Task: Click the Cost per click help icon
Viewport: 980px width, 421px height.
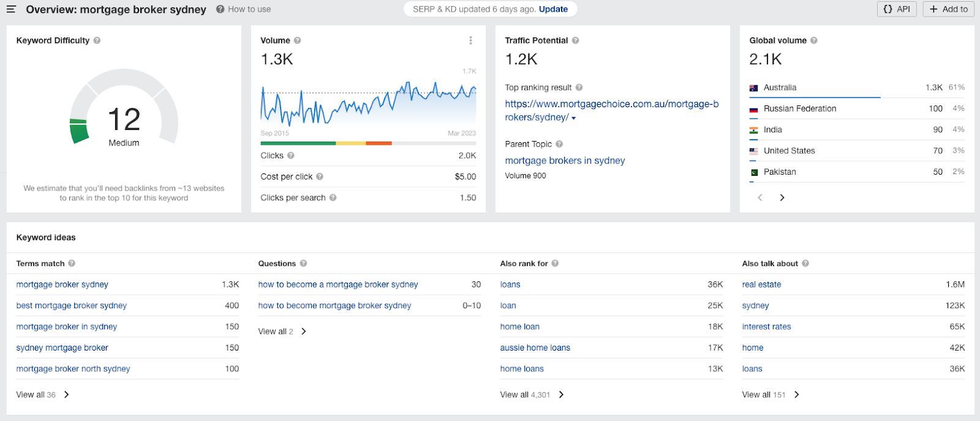Action: pyautogui.click(x=320, y=176)
